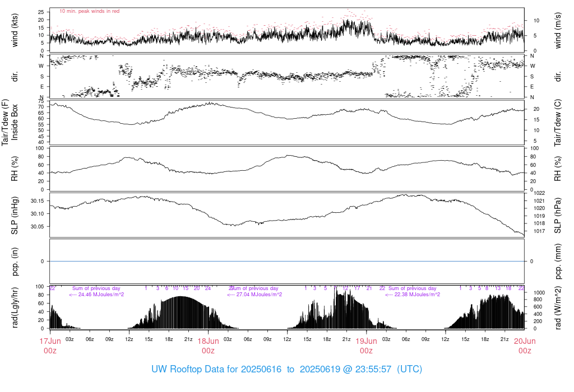Screen dimensions: 574x392
Task: Click the '17Jun' date marker
Action: 50,341
